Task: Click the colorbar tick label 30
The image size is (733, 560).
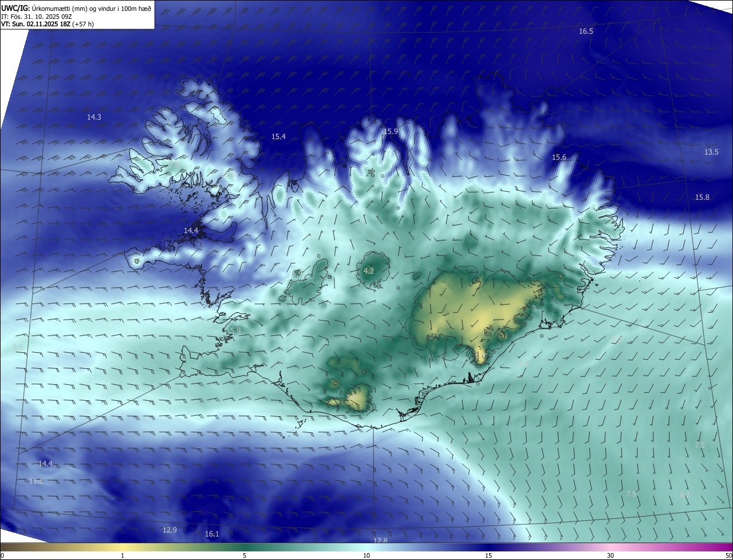Action: click(x=610, y=555)
